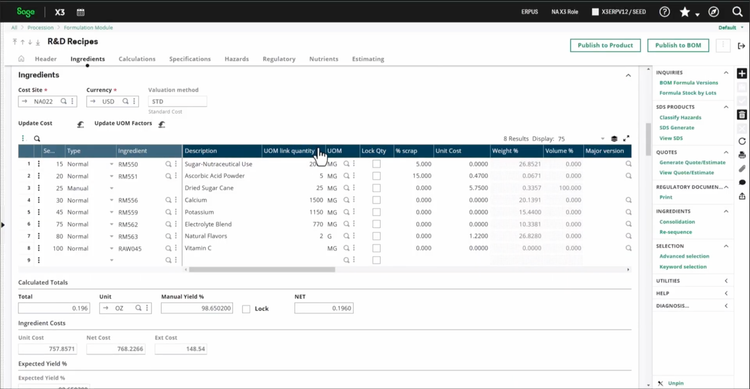
Task: Toggle Lock Qty for Sugar-Nutraceutical Use
Action: click(x=376, y=164)
